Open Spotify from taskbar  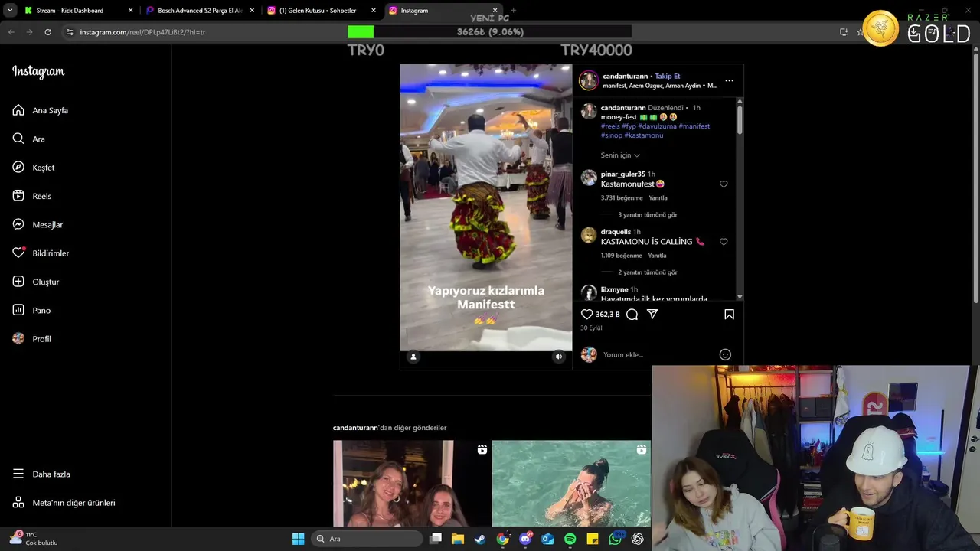pyautogui.click(x=570, y=539)
